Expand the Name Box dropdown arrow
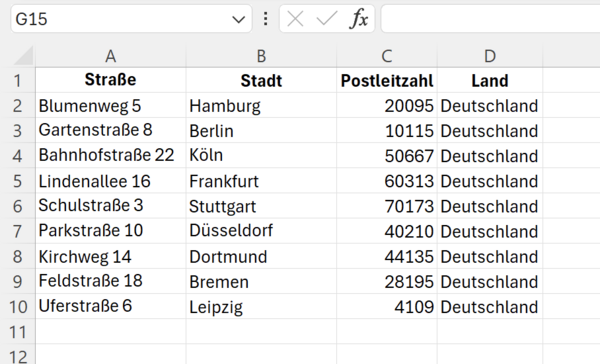This screenshot has width=600, height=364. (x=238, y=19)
